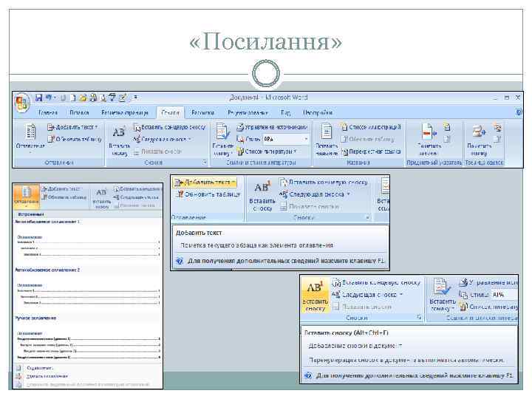Click highlighted Вставить сноску in the Вставить сноску tooltip panel
This screenshot has width=532, height=399.
(316, 295)
